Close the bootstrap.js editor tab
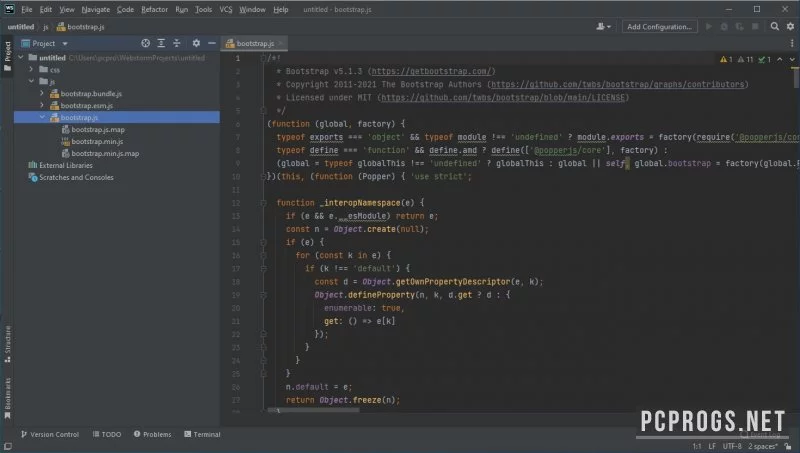 click(281, 43)
